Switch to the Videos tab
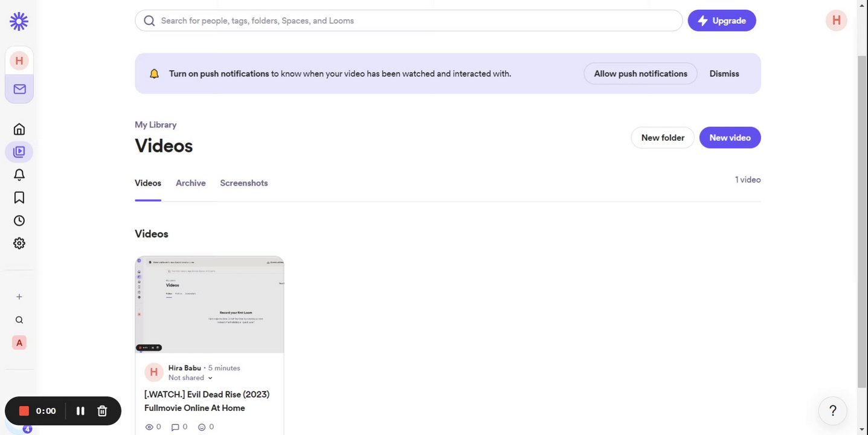Image resolution: width=868 pixels, height=435 pixels. click(x=148, y=183)
